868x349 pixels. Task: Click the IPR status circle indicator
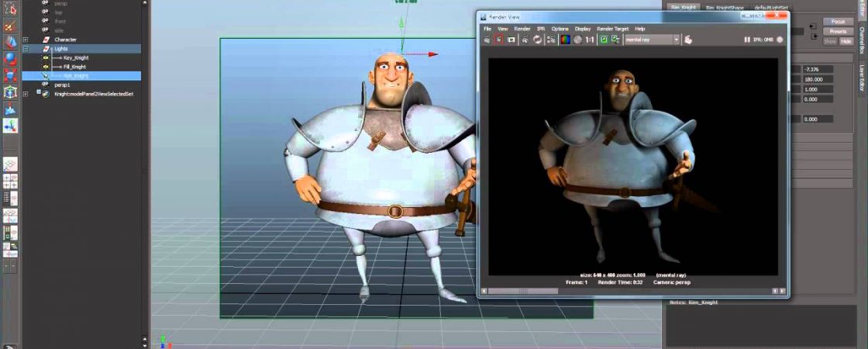click(780, 40)
